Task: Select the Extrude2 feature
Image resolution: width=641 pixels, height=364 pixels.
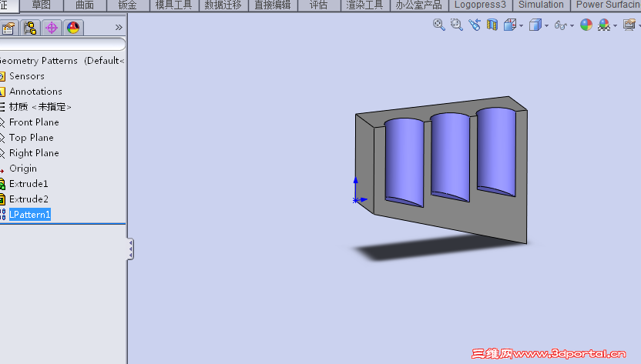Action: 29,199
